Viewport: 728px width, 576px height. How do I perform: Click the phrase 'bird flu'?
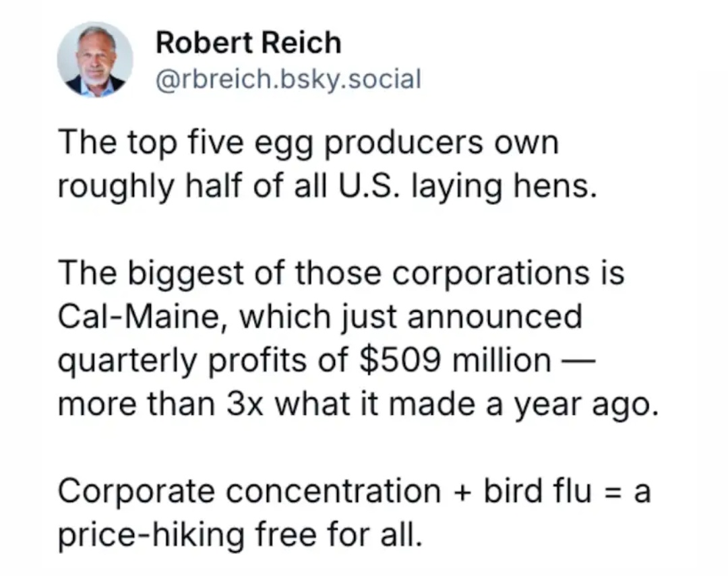(x=538, y=490)
